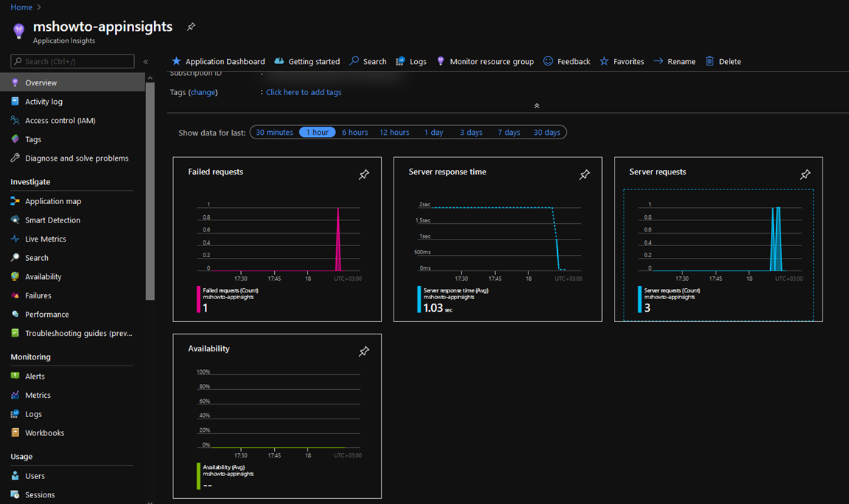The image size is (849, 504).
Task: Click the Logs icon in top toolbar
Action: point(400,61)
